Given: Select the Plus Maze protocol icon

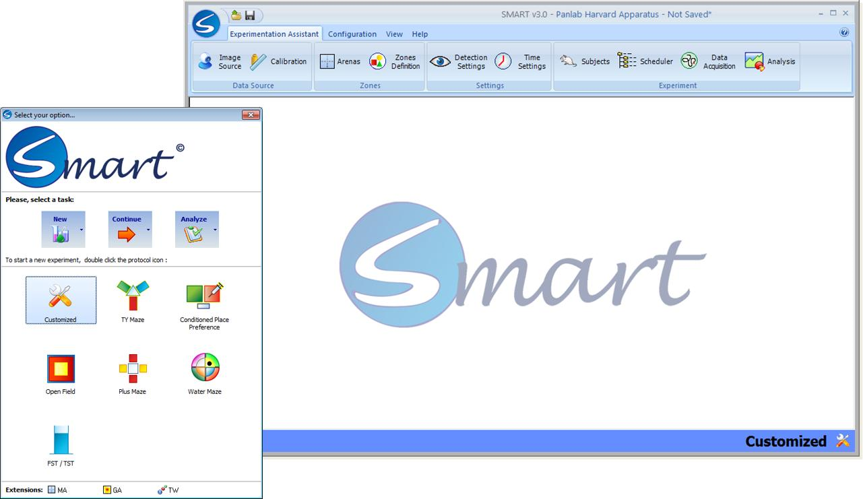Looking at the screenshot, I should point(133,375).
